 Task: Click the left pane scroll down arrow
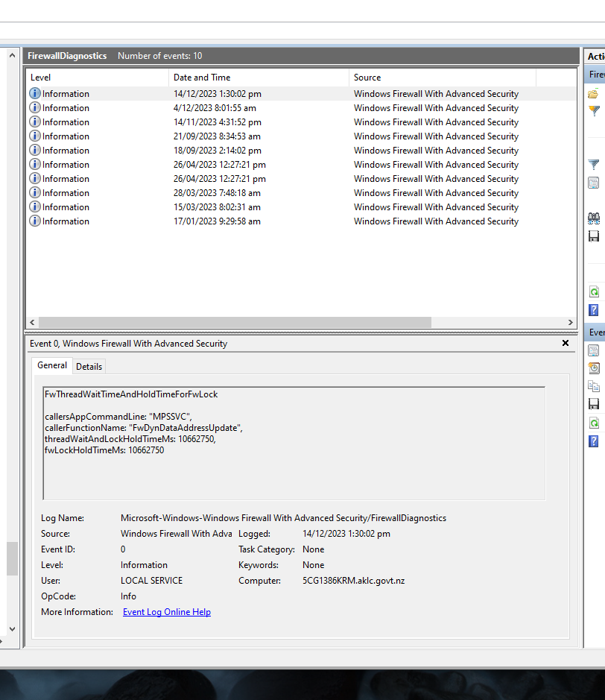point(12,629)
